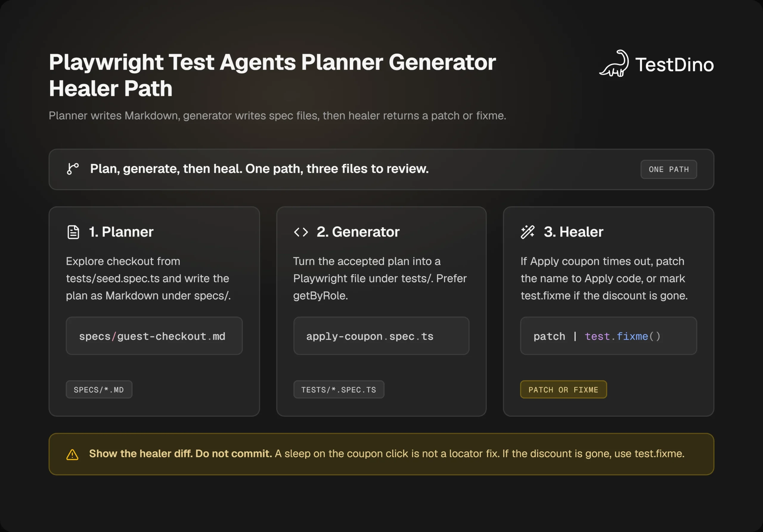Click the '2. Generator' card heading
This screenshot has width=763, height=532.
[x=358, y=232]
